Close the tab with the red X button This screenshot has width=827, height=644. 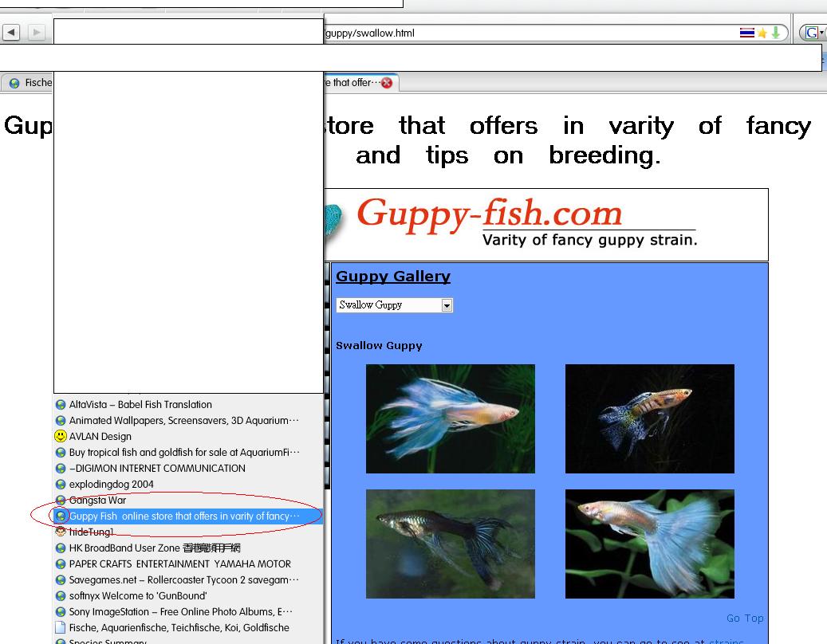(x=387, y=83)
